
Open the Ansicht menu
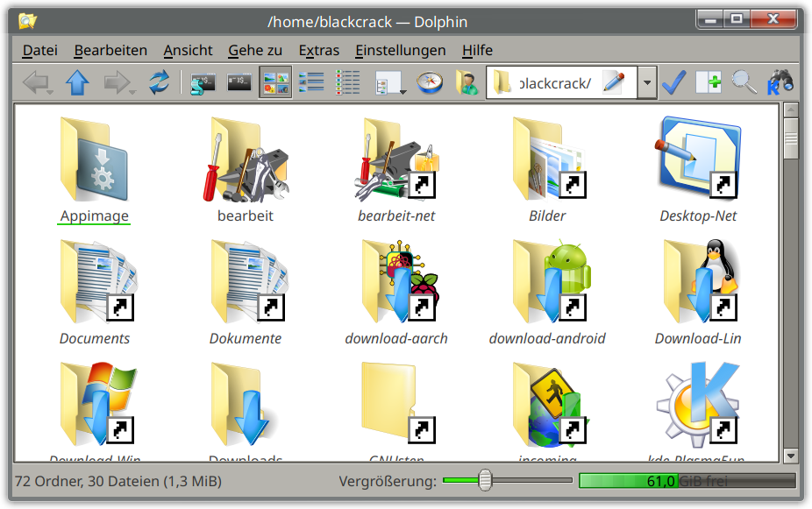point(188,50)
